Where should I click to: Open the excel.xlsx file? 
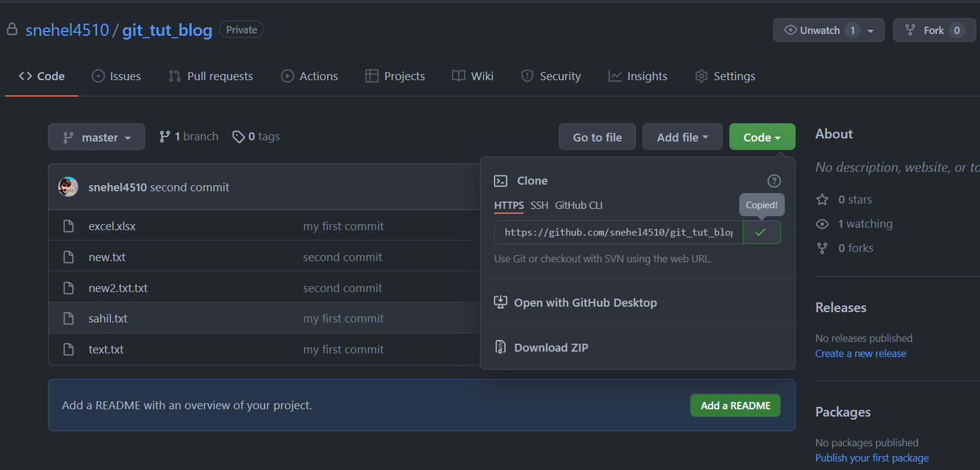(112, 226)
